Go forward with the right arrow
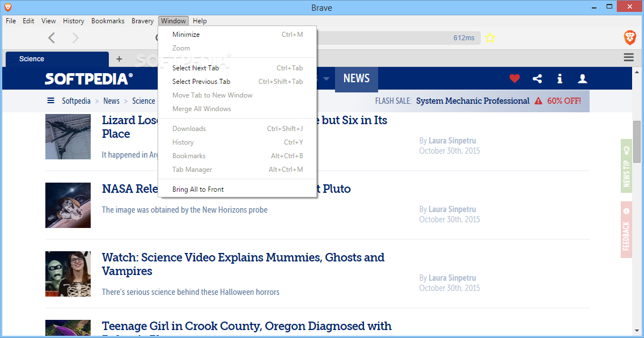Screen dimensions: 644x338 coord(75,38)
